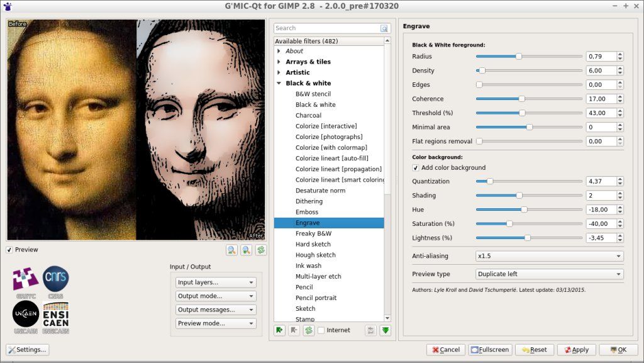Decrease Minimal area with its down stepper arrow
The height and width of the screenshot is (363, 644).
pos(620,130)
